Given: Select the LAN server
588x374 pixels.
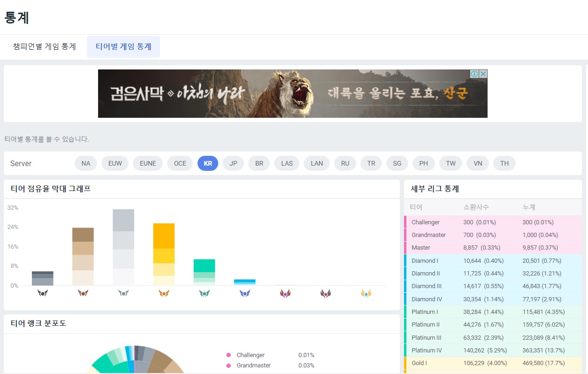Looking at the screenshot, I should pyautogui.click(x=317, y=163).
